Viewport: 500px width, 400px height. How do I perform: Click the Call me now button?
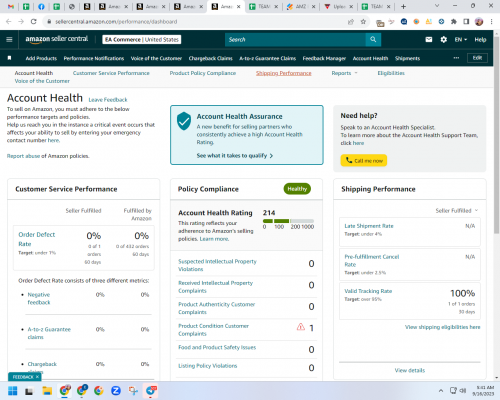click(x=364, y=160)
